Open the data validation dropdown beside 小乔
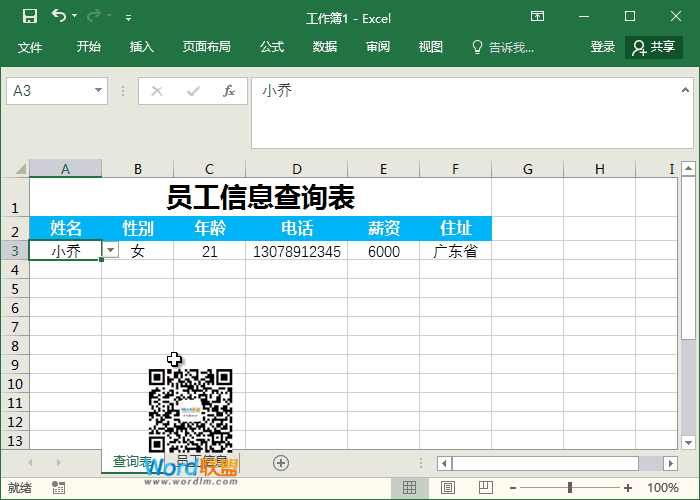Screen dimensions: 700x500 coord(111,250)
